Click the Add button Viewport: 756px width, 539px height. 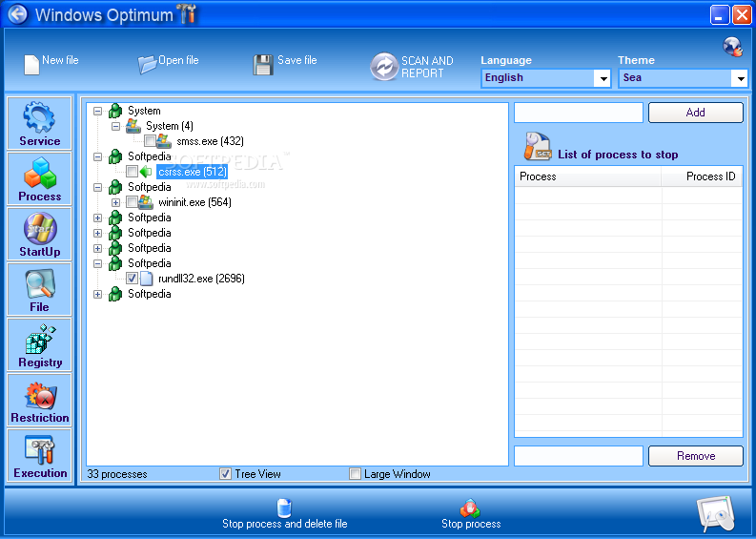click(x=695, y=113)
